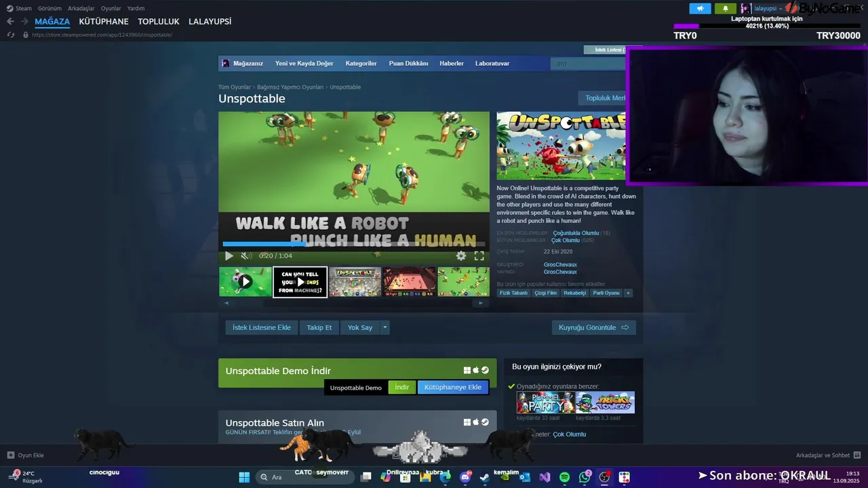Focus the store search field

click(589, 64)
